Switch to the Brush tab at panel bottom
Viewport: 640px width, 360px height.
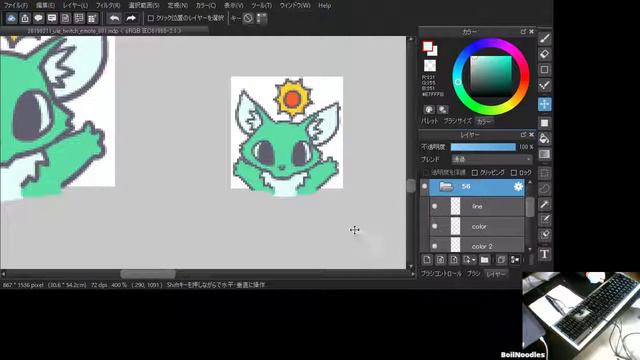click(x=473, y=274)
